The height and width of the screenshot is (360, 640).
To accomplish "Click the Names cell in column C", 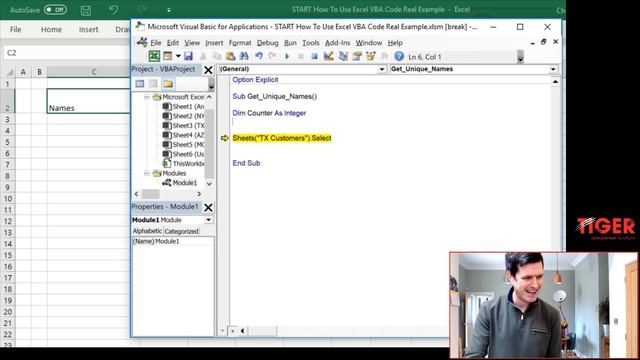I will point(89,101).
